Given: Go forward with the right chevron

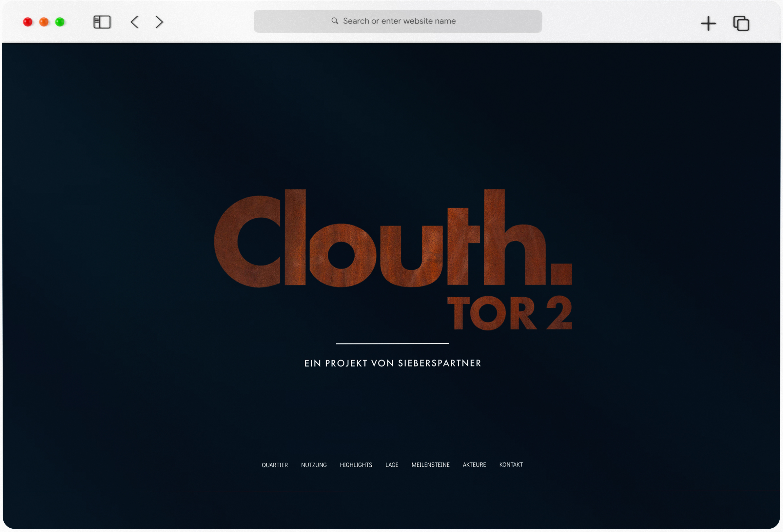Looking at the screenshot, I should pos(159,22).
